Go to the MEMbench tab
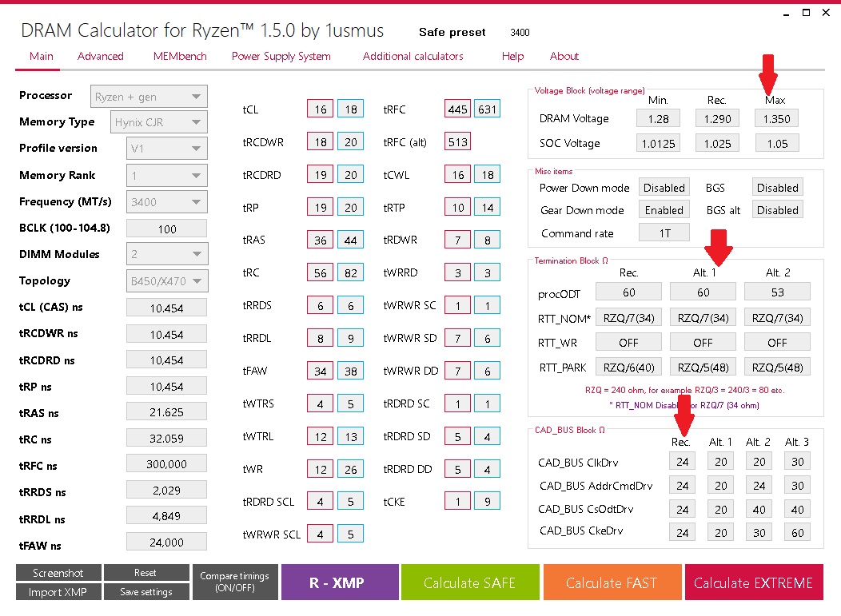841x616 pixels. pos(180,56)
